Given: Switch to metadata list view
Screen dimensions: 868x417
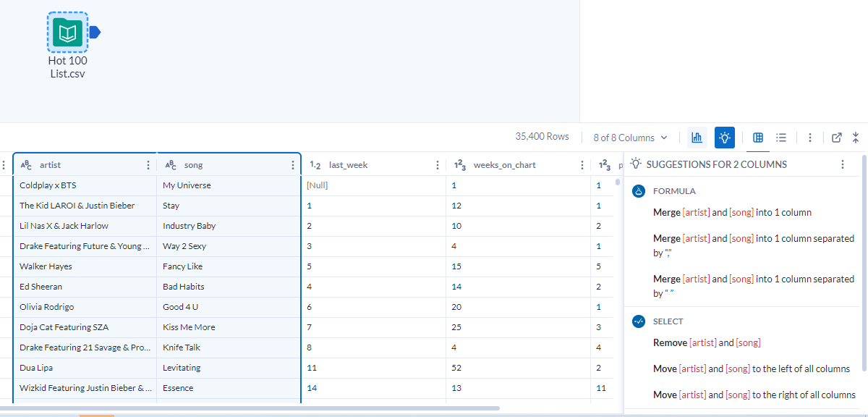Looking at the screenshot, I should pyautogui.click(x=781, y=137).
